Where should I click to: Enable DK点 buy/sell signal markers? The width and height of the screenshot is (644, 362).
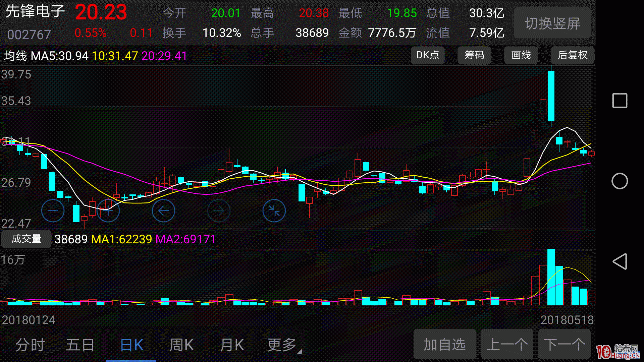click(428, 55)
